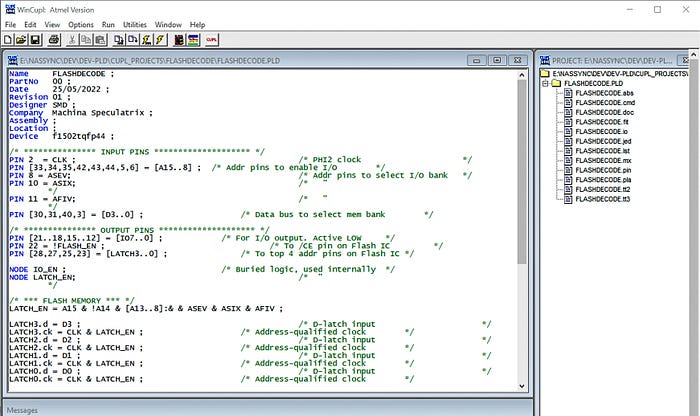The width and height of the screenshot is (700, 416).
Task: Click the scissors cut icon
Action: click(71, 40)
